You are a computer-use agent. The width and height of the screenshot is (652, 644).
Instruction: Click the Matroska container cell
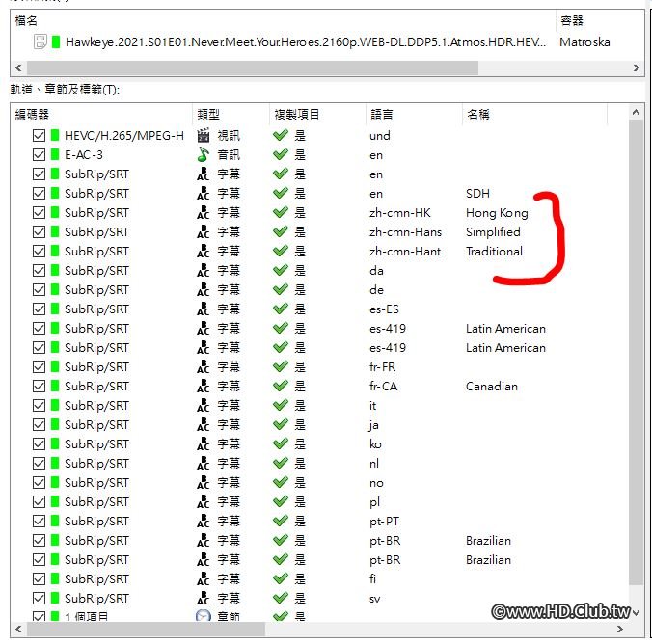coord(584,42)
